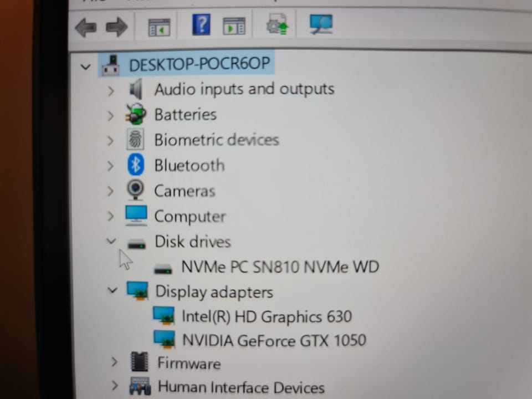This screenshot has width=532, height=399.
Task: Click the Back arrow toolbar button
Action: [x=86, y=27]
